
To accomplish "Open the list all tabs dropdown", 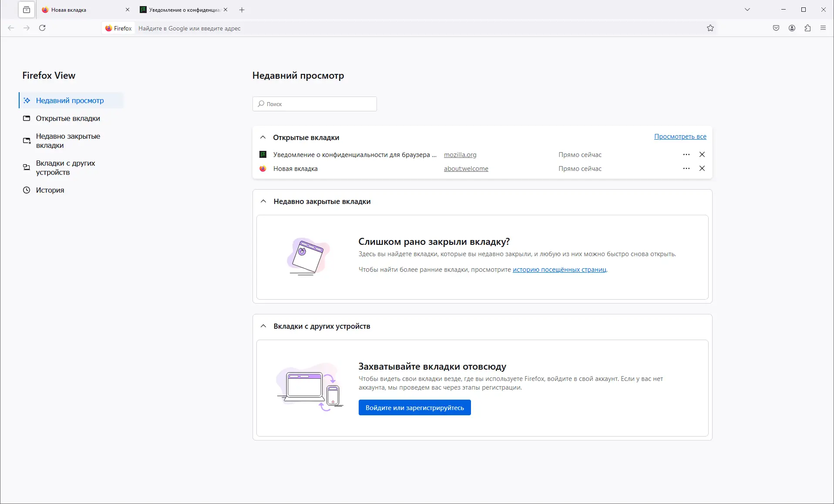I will [747, 9].
